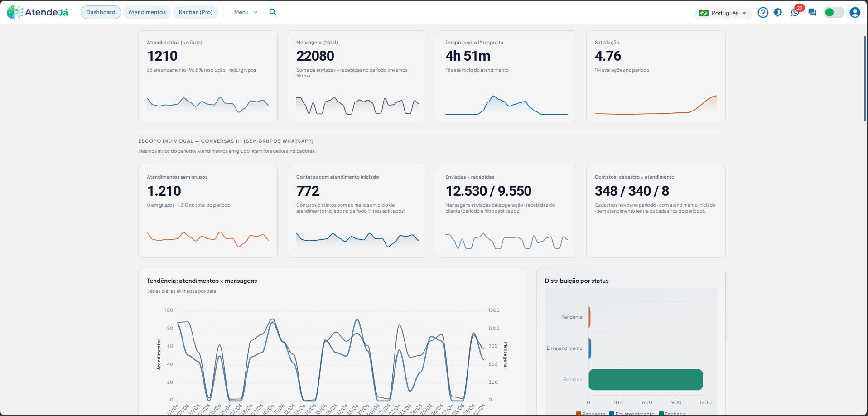
Task: Open the help question mark icon
Action: pos(763,12)
